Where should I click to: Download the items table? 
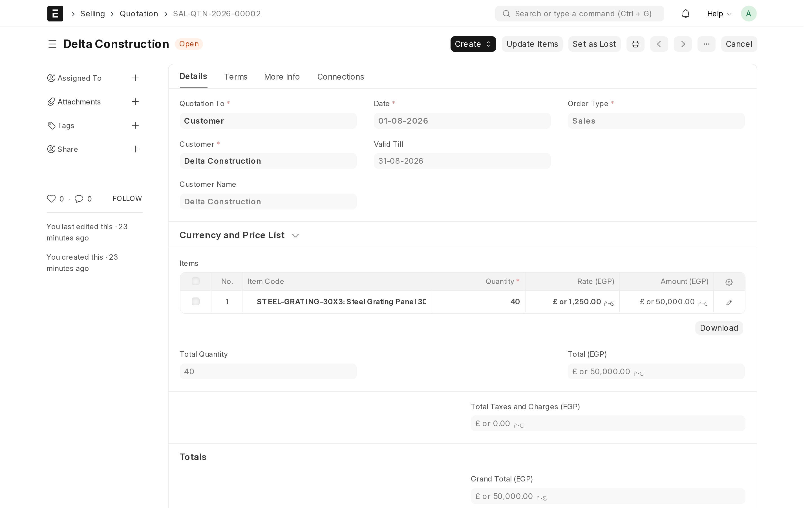pyautogui.click(x=719, y=328)
